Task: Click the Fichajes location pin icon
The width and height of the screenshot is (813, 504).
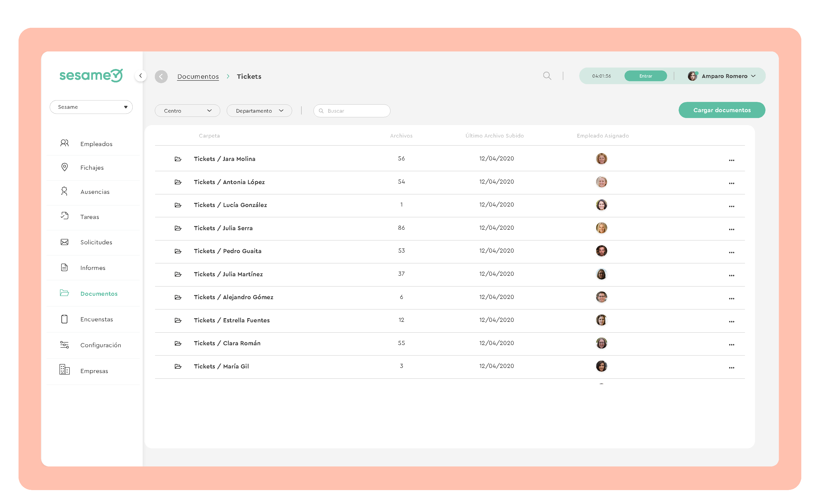Action: point(64,167)
